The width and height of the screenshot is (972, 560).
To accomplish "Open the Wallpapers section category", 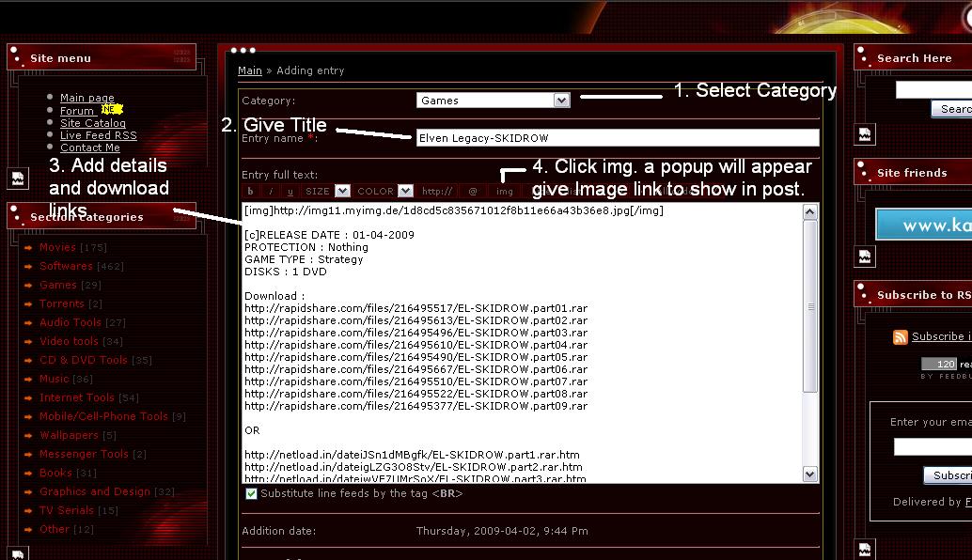I will (69, 435).
